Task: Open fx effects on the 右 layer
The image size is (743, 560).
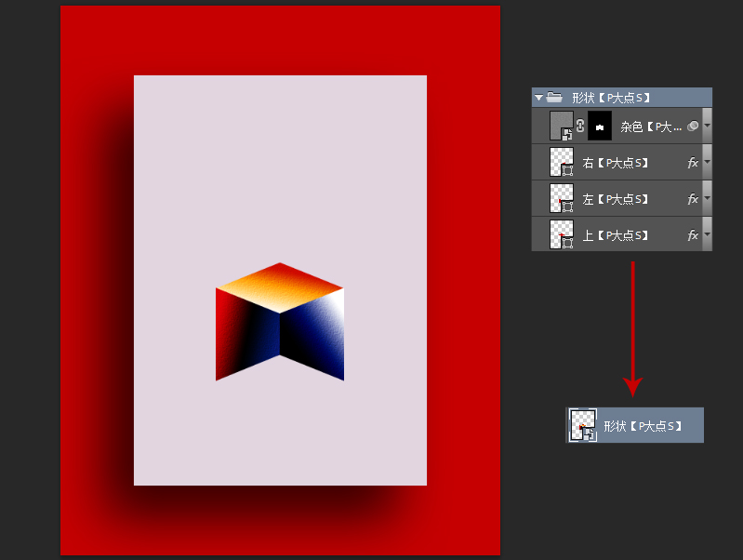Action: pyautogui.click(x=692, y=162)
